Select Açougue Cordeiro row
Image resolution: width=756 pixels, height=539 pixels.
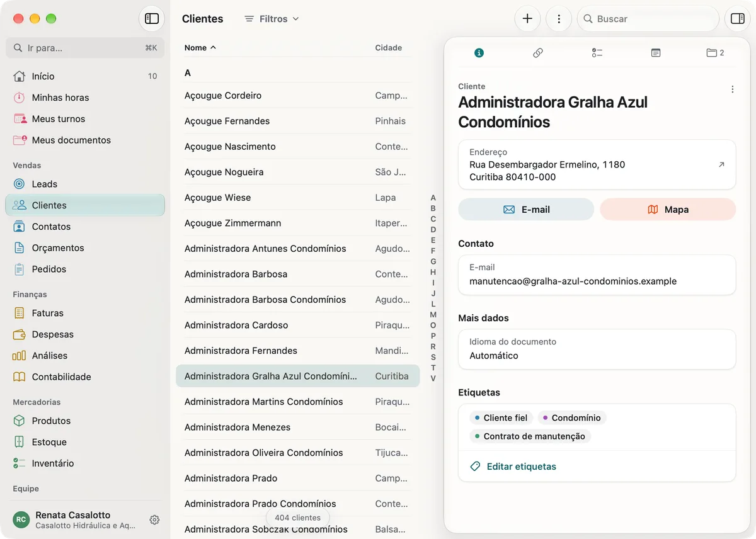pyautogui.click(x=297, y=96)
